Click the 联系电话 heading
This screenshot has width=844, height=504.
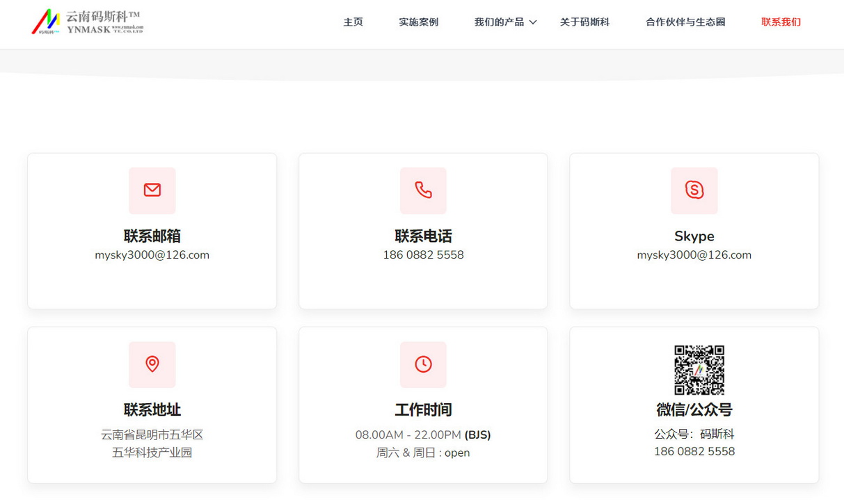click(423, 236)
